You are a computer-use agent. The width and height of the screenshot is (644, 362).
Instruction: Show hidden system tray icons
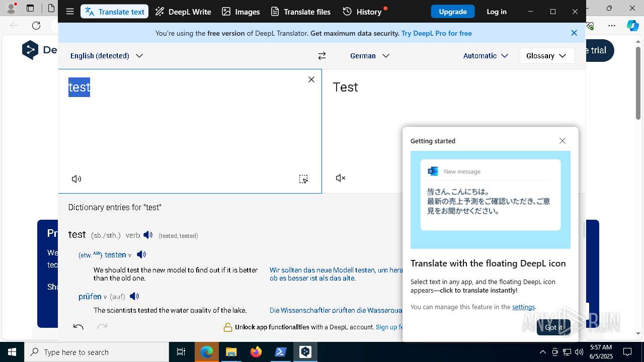pos(542,352)
